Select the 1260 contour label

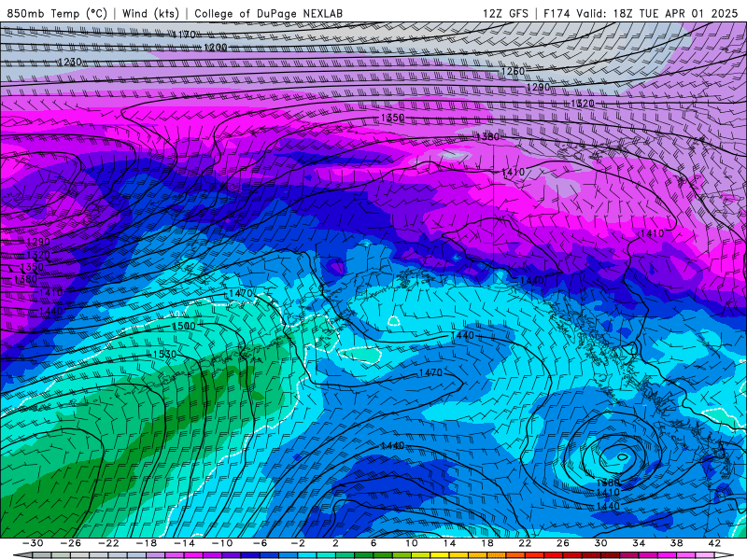tap(513, 72)
